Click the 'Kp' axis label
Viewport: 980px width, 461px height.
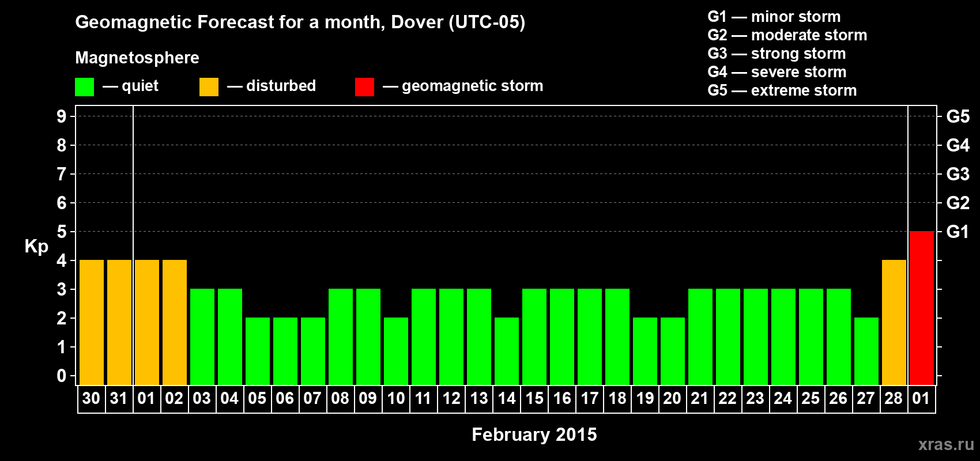36,247
